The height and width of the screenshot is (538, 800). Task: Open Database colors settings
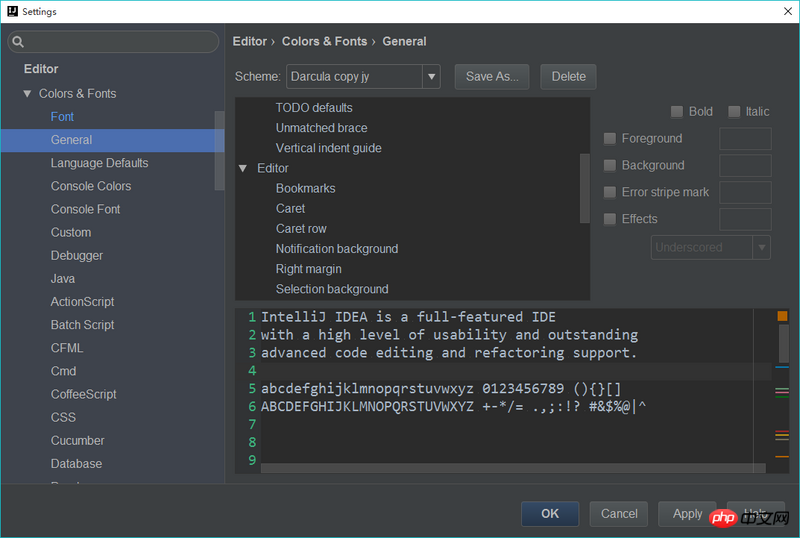(76, 463)
